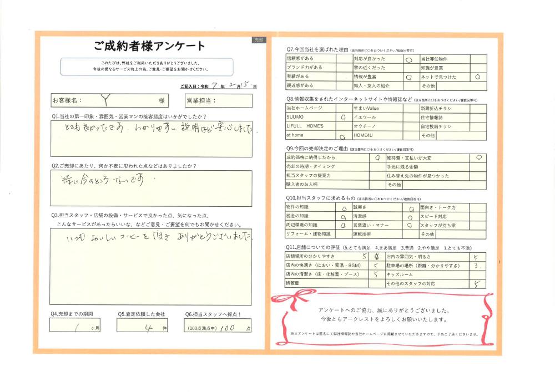Image resolution: width=555 pixels, height=392 pixels.
Task: Click the circle beside 成約価格に納得したから
Action: pos(377,157)
